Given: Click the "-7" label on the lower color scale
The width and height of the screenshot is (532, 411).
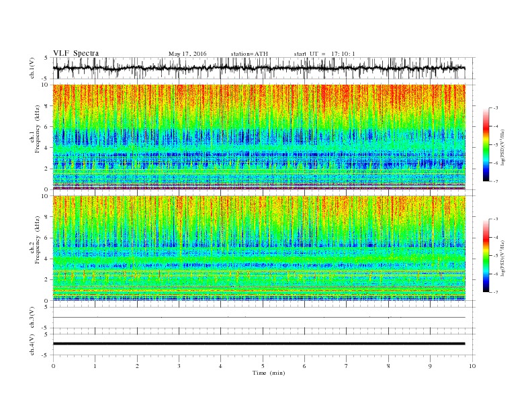Looking at the screenshot, I should point(496,292).
